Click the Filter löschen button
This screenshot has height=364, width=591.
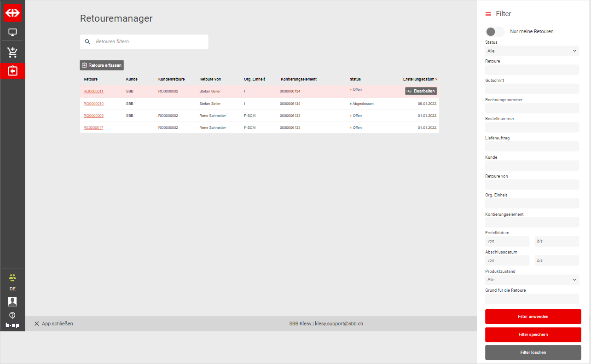coord(533,352)
